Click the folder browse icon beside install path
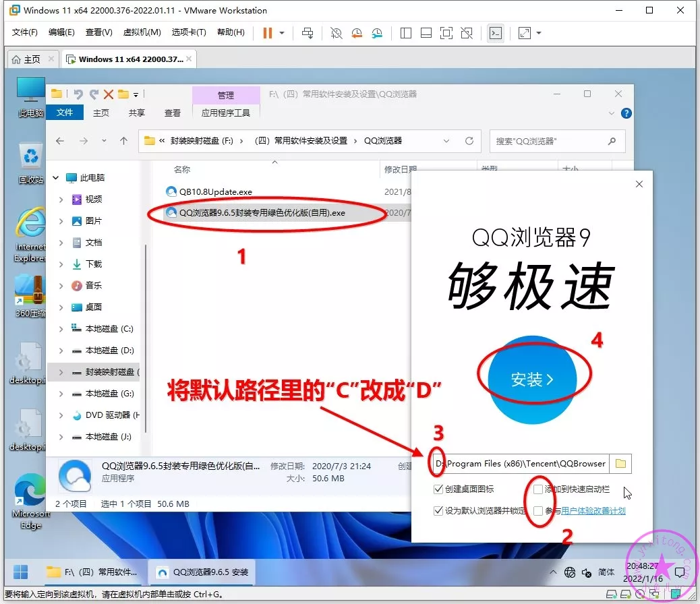Image resolution: width=700 pixels, height=604 pixels. [620, 464]
